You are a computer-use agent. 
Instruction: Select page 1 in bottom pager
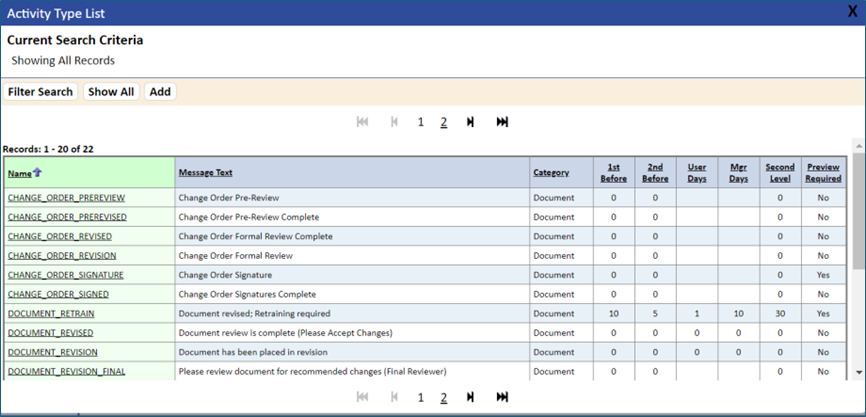coord(421,397)
